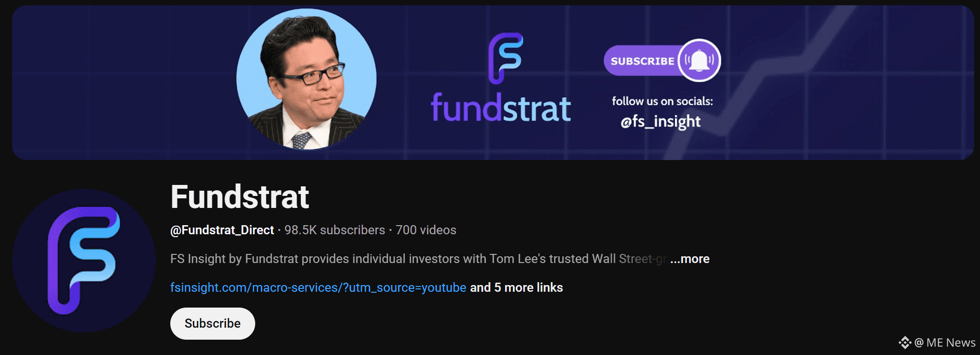This screenshot has height=355, width=980.
Task: Click the circular portrait photo in the banner
Action: click(307, 79)
